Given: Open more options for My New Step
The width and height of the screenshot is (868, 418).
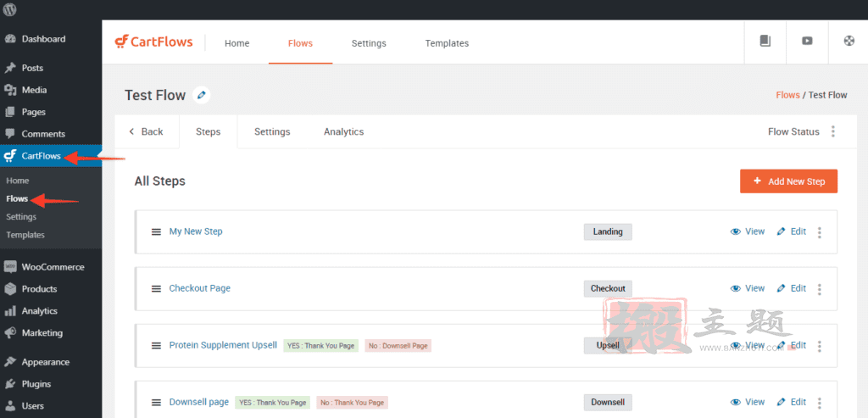Looking at the screenshot, I should 820,232.
